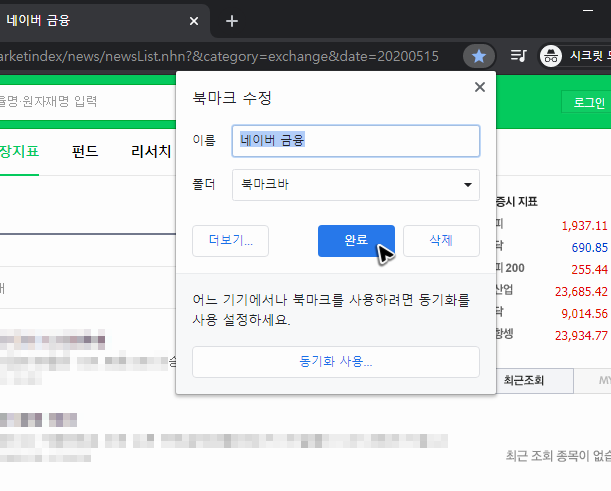Click the 증시 지표 heading
The width and height of the screenshot is (611, 491).
(x=516, y=201)
